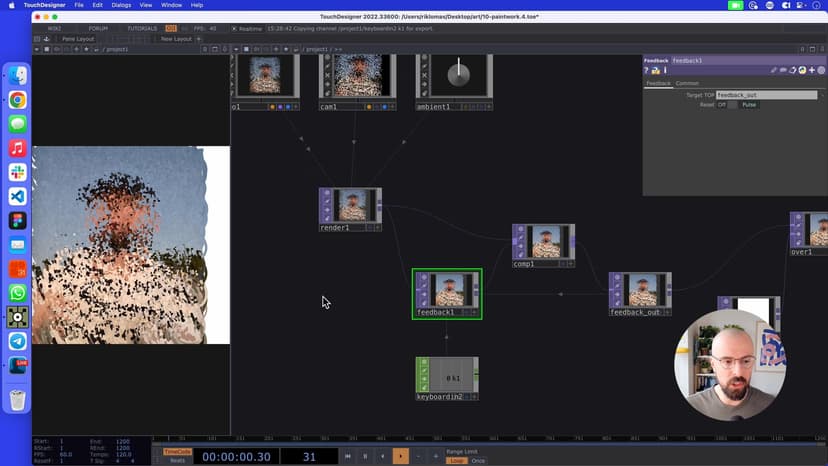
Task: Open the Pane Layout dropdown
Action: point(76,39)
